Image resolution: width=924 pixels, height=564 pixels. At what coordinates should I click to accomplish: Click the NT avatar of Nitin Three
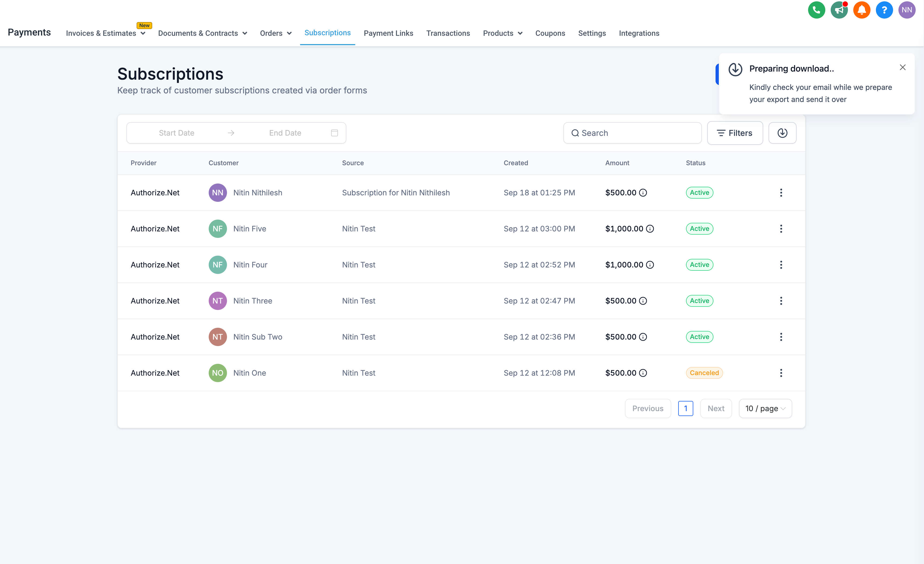click(218, 301)
